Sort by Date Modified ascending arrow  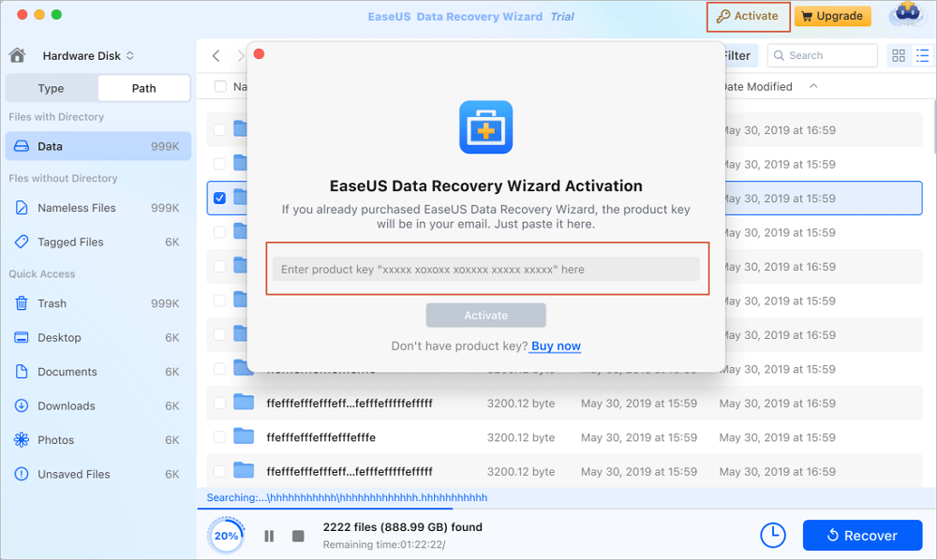point(813,86)
